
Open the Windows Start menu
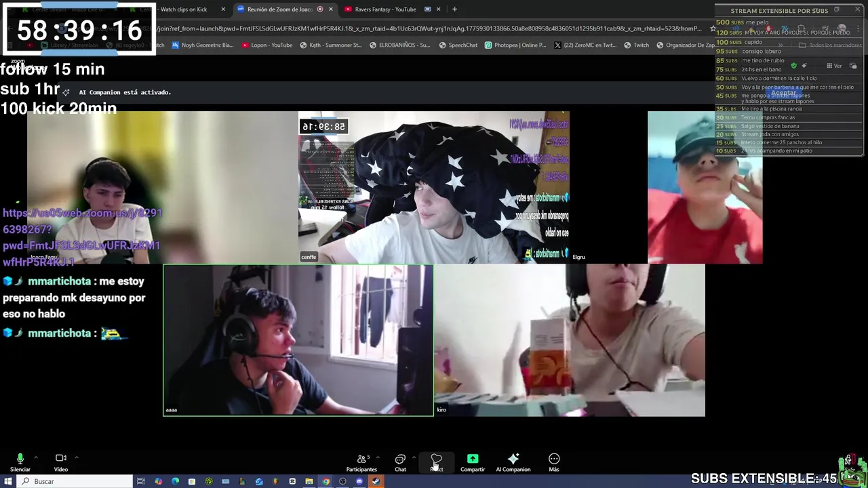[x=7, y=481]
